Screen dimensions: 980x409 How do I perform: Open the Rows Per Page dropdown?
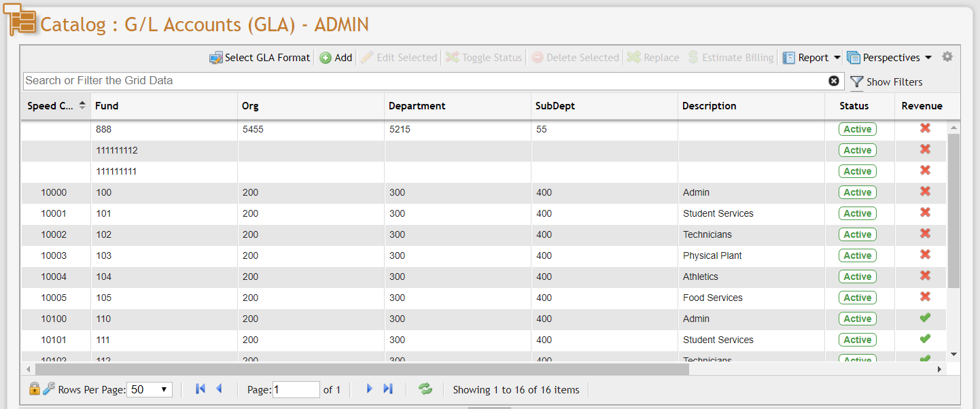[150, 389]
